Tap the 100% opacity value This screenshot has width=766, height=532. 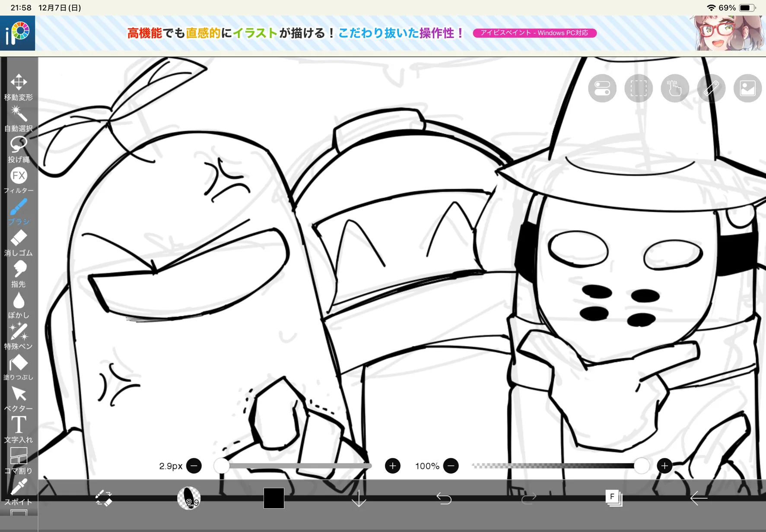tap(427, 466)
